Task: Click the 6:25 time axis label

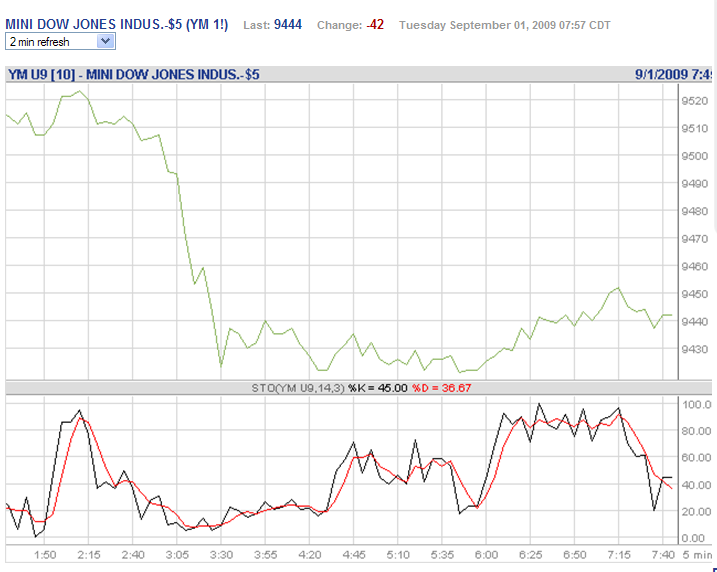Action: pyautogui.click(x=530, y=555)
